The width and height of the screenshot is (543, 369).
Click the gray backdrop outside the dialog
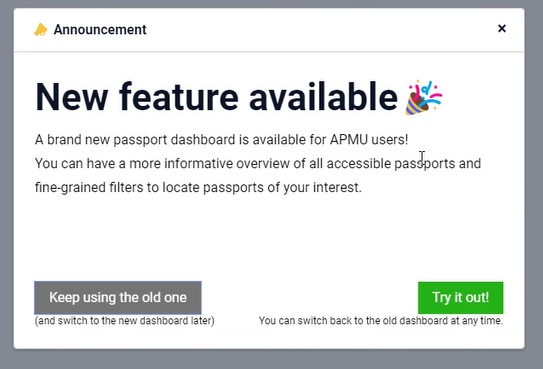pyautogui.click(x=272, y=360)
